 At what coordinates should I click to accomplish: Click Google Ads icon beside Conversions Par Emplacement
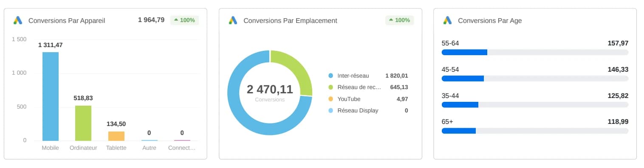click(x=232, y=20)
